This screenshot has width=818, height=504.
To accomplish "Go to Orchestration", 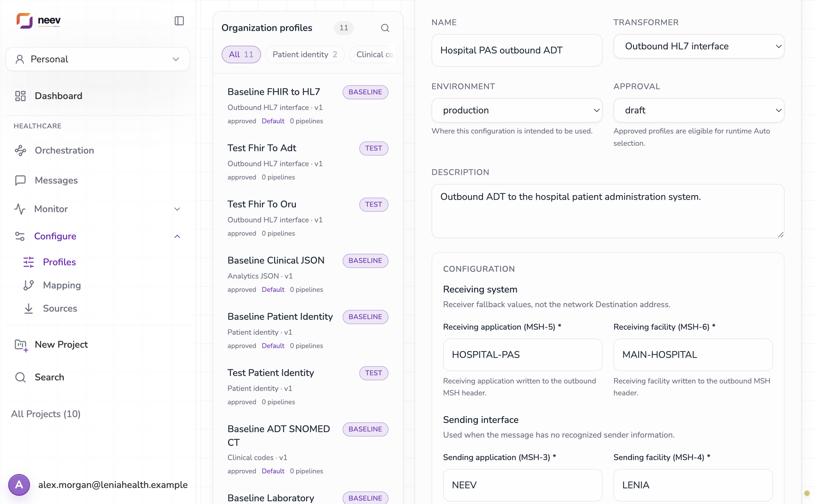I will tap(98, 151).
